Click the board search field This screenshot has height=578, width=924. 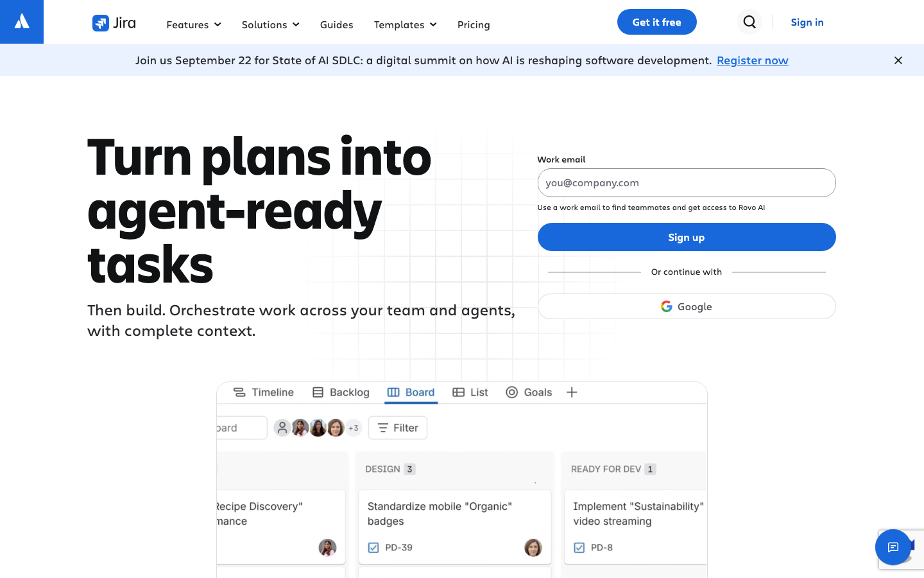242,428
